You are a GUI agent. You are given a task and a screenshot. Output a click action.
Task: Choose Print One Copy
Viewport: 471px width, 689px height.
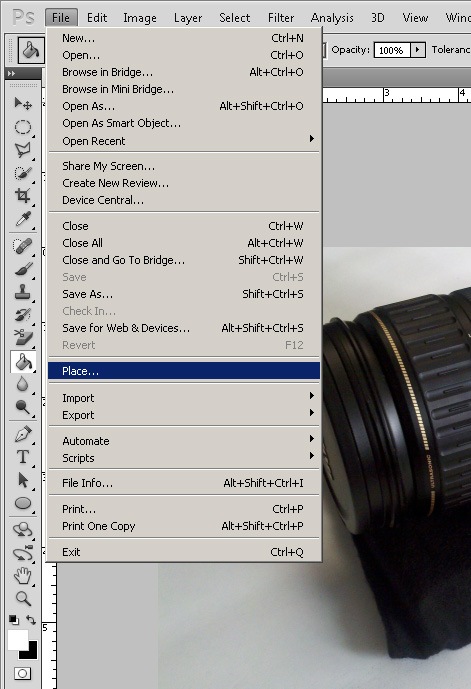click(184, 526)
